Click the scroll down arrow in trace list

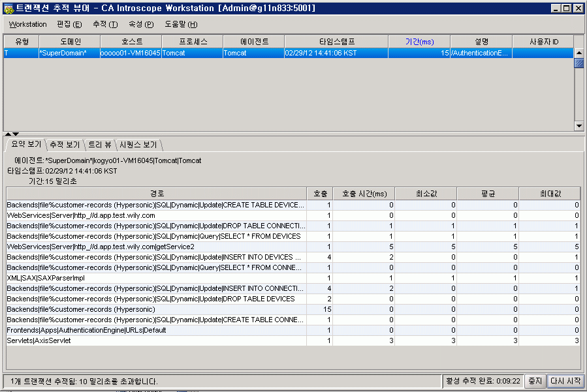[x=579, y=126]
